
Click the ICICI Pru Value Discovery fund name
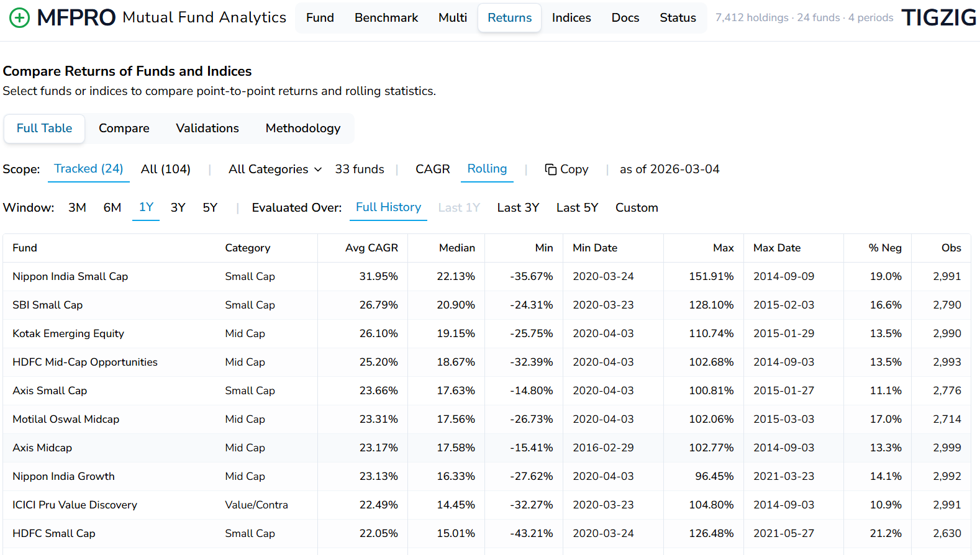coord(75,505)
